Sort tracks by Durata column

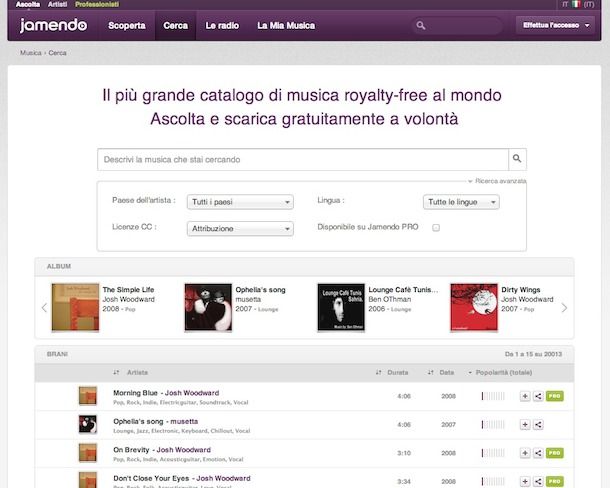pyautogui.click(x=392, y=372)
